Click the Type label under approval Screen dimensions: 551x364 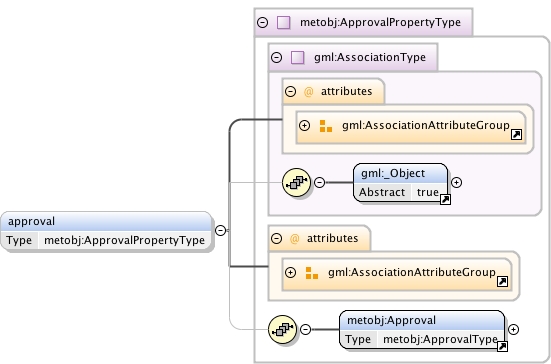pyautogui.click(x=19, y=240)
